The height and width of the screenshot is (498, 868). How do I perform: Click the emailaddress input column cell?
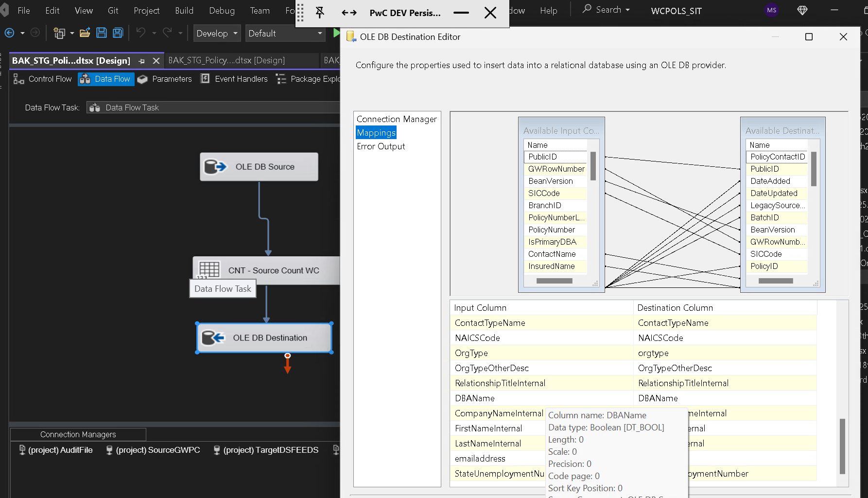(x=498, y=459)
